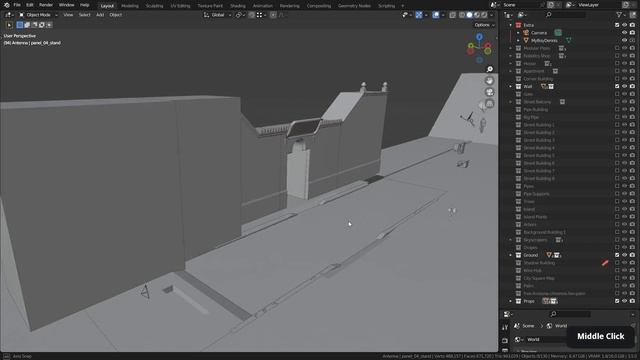The image size is (640, 360).
Task: Toggle proportional editing in header
Action: click(x=273, y=15)
